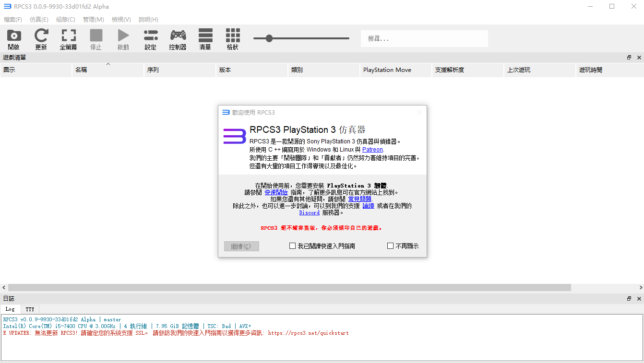The height and width of the screenshot is (363, 644).
Task: Sort by the 版本 column header
Action: click(252, 70)
